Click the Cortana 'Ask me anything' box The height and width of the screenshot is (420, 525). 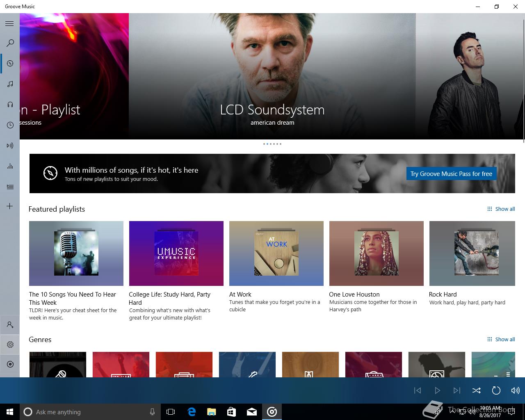click(x=89, y=412)
